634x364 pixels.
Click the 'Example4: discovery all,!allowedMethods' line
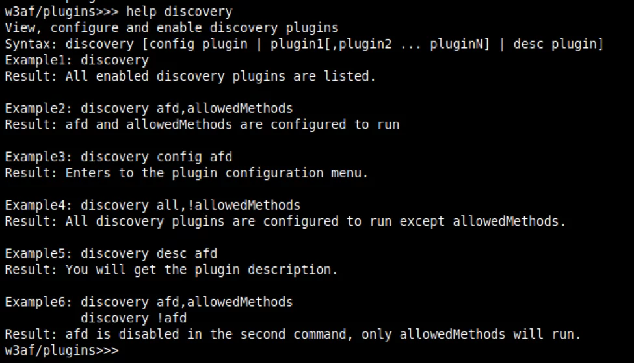pyautogui.click(x=152, y=205)
